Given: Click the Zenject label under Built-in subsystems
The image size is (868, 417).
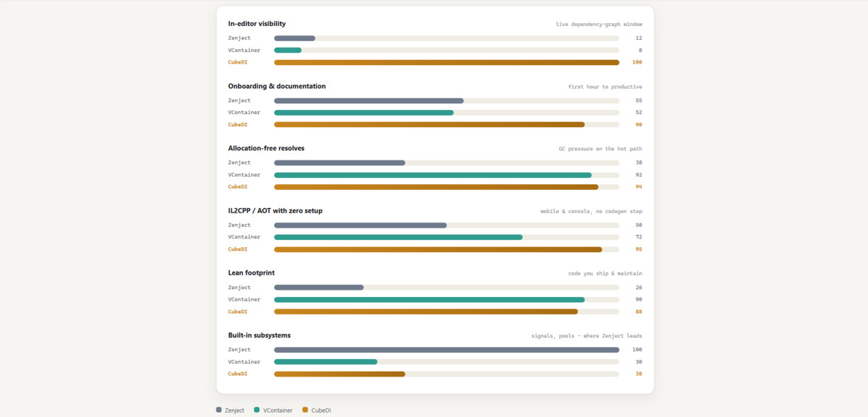Looking at the screenshot, I should tap(239, 350).
